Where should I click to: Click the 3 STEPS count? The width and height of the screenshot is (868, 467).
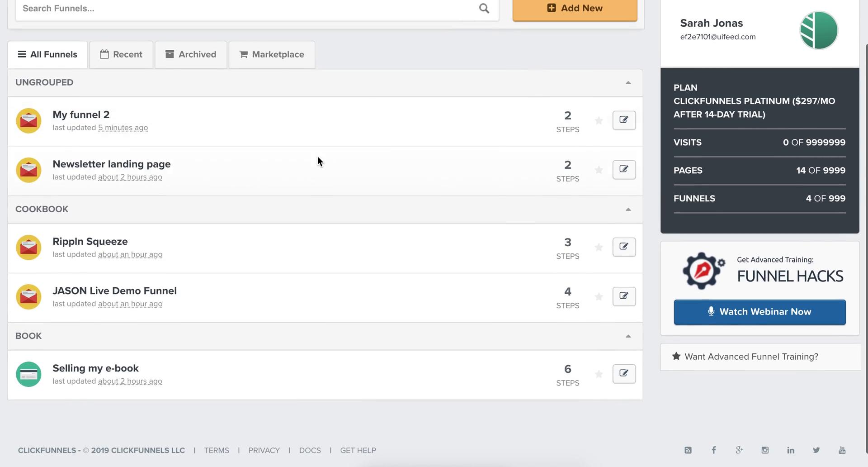point(567,248)
